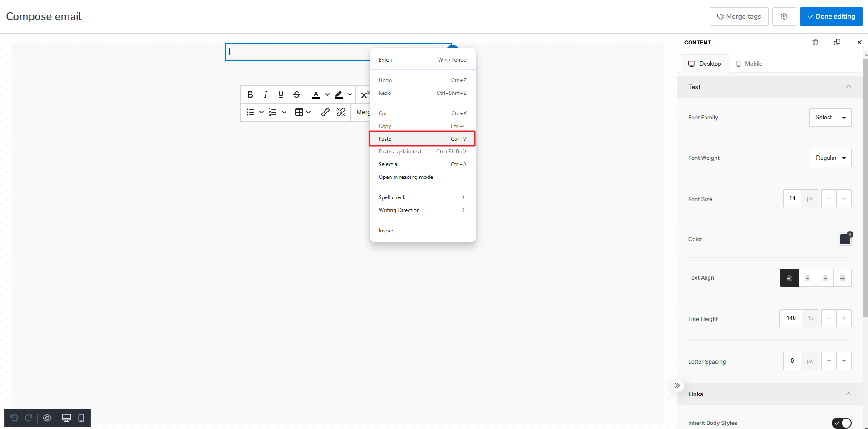Open the Font Weight dropdown showing Regular
This screenshot has height=429, width=868.
pos(830,158)
